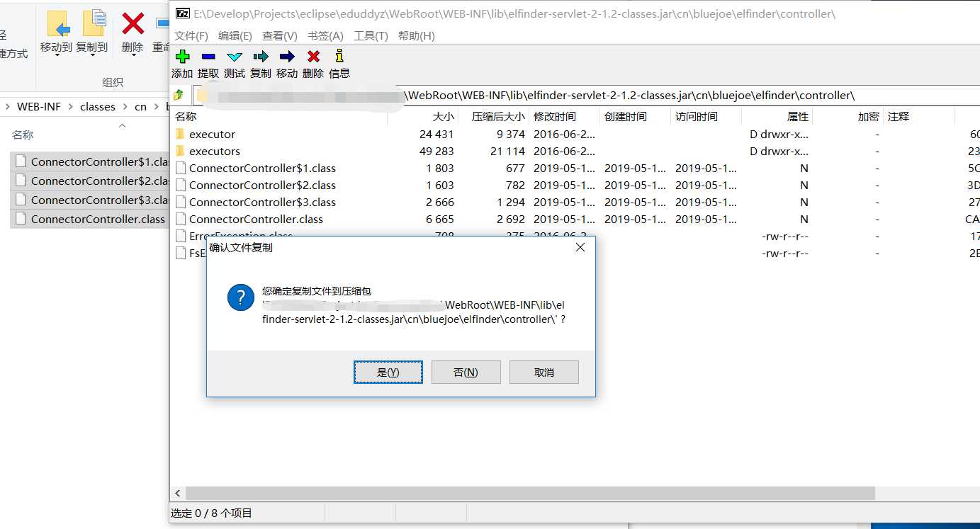Open the 编辑(E) menu
Image resolution: width=980 pixels, height=529 pixels.
pyautogui.click(x=235, y=36)
